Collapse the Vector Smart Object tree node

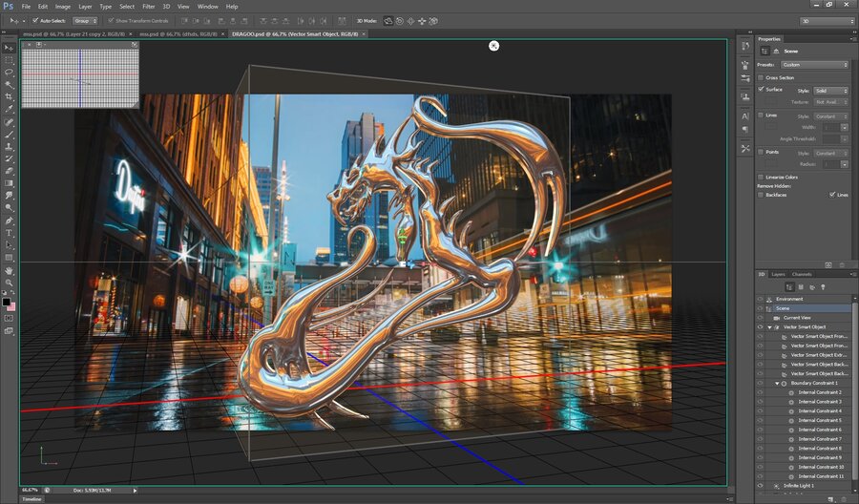tap(769, 327)
